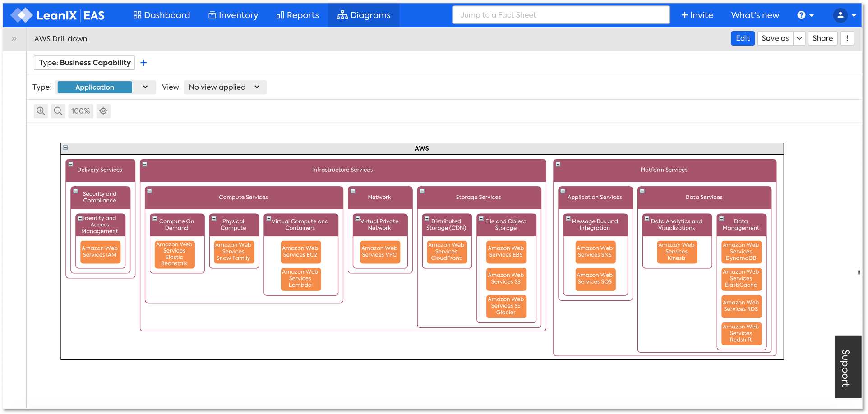Screen dimensions: 868x414
Task: Switch to the Reports tab
Action: coord(298,15)
